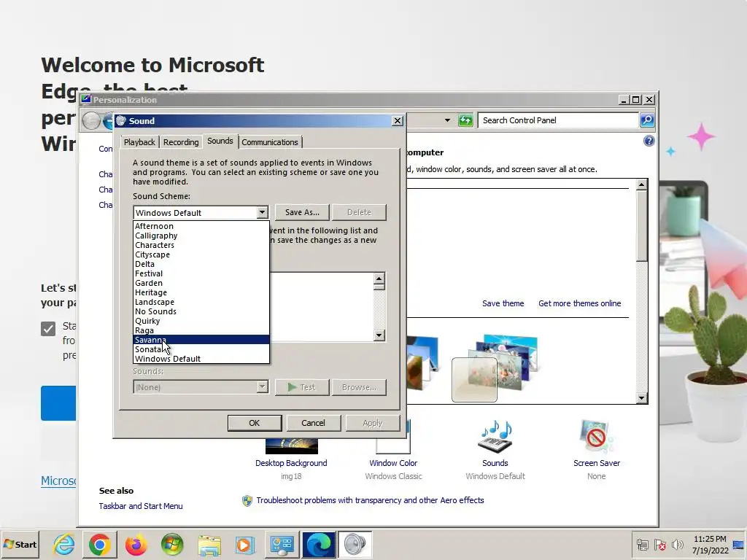Go to Communications tab
Screen dimensions: 747x560
coord(270,142)
